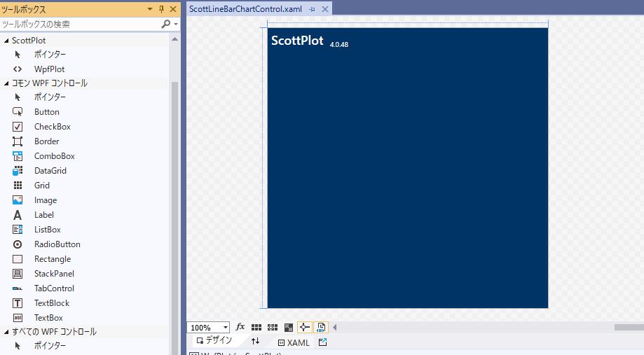Pick the pointer under ScottPlot section
This screenshot has width=644, height=355.
point(49,54)
